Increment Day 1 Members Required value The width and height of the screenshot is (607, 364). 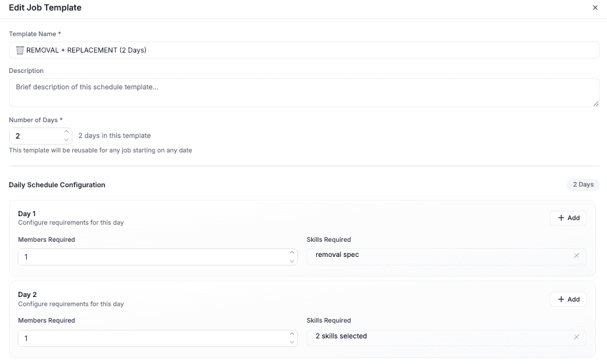292,253
